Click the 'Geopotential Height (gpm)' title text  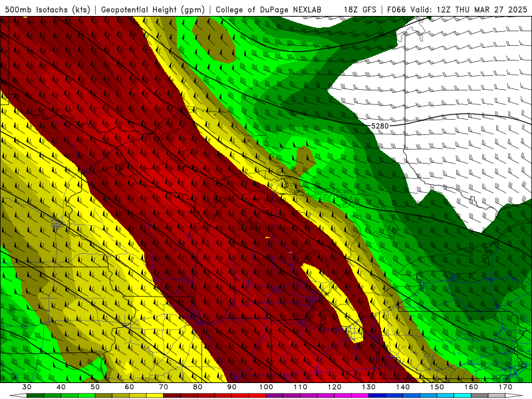[153, 9]
